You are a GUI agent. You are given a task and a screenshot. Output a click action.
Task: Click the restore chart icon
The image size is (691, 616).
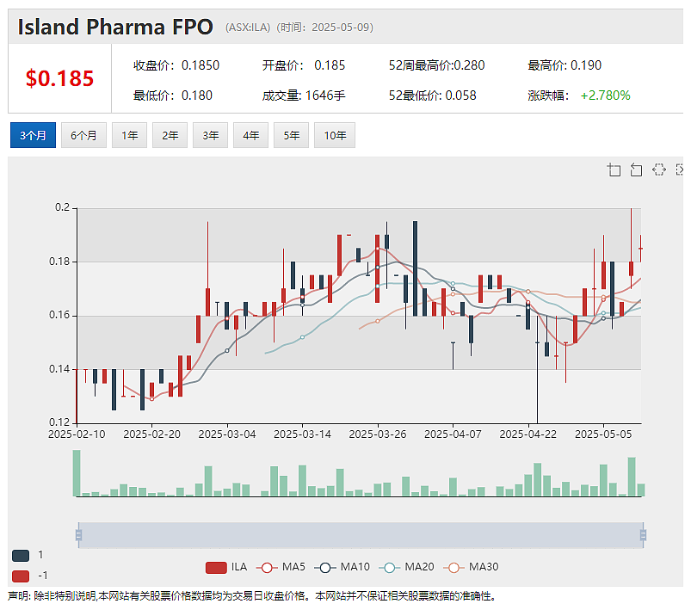click(x=659, y=169)
